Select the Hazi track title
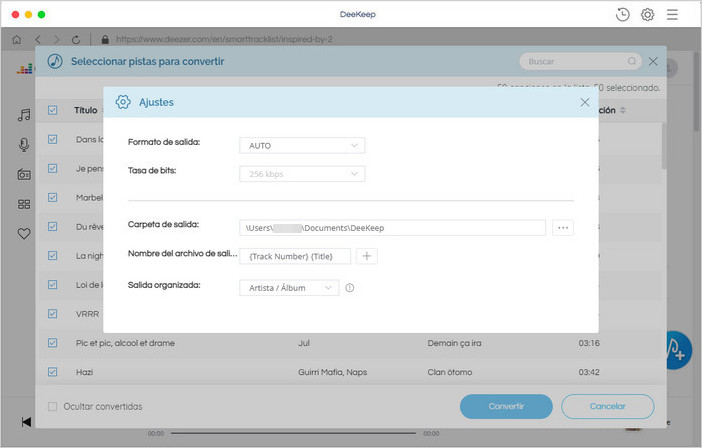This screenshot has height=448, width=702. [x=85, y=372]
